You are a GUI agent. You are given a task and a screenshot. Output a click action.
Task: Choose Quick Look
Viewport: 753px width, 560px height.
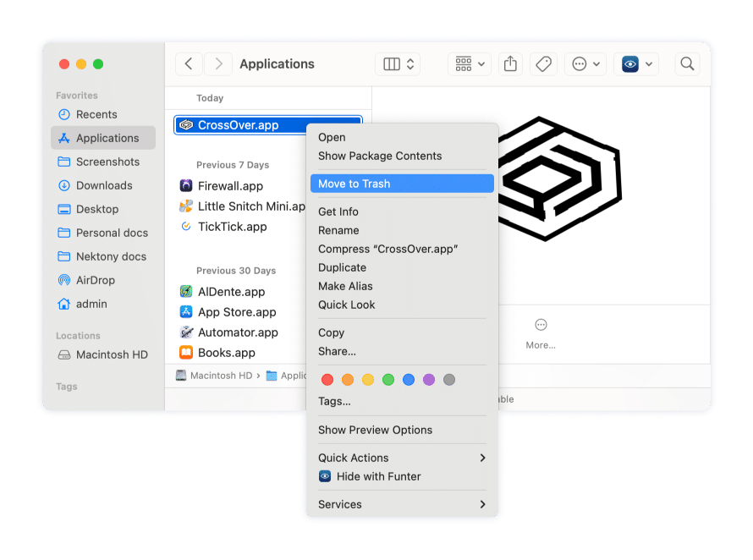[402, 305]
